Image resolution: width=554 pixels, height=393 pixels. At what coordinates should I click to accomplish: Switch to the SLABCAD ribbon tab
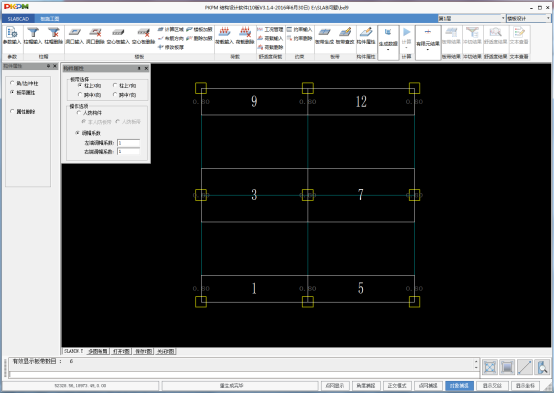(18, 19)
